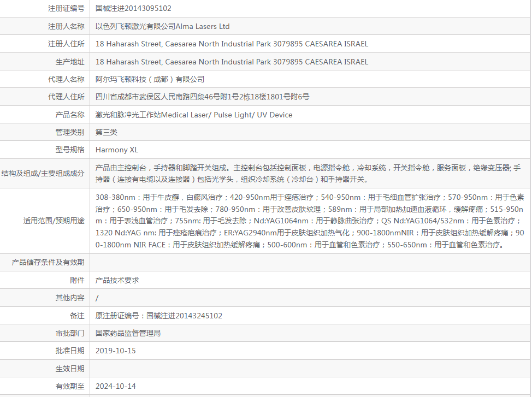Click registrant name Alma Lasers Ltd
The image size is (532, 397).
pos(203,26)
